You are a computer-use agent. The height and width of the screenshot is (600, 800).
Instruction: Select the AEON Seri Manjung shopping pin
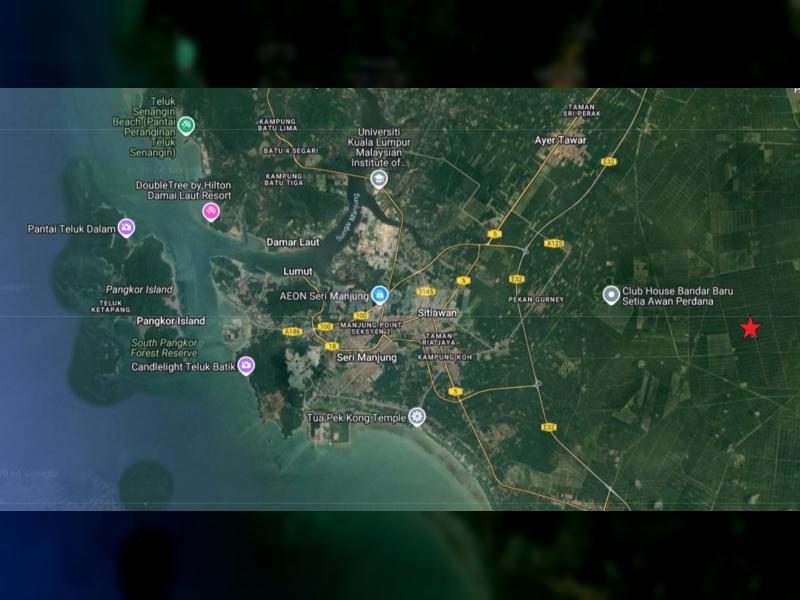(379, 294)
